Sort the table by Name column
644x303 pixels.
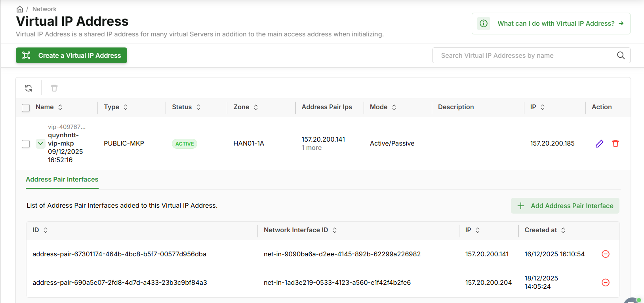[60, 107]
